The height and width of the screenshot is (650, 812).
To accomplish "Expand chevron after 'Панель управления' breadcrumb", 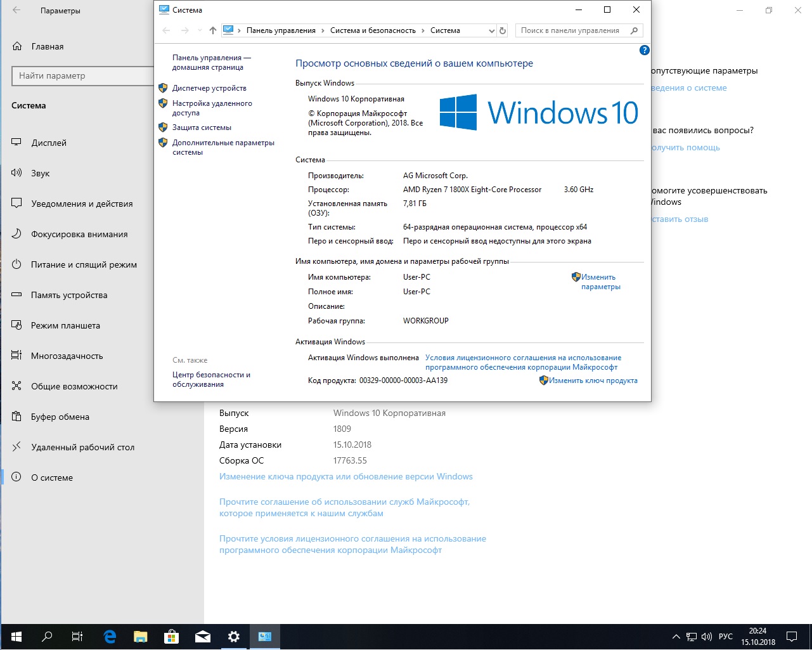I will pyautogui.click(x=323, y=30).
